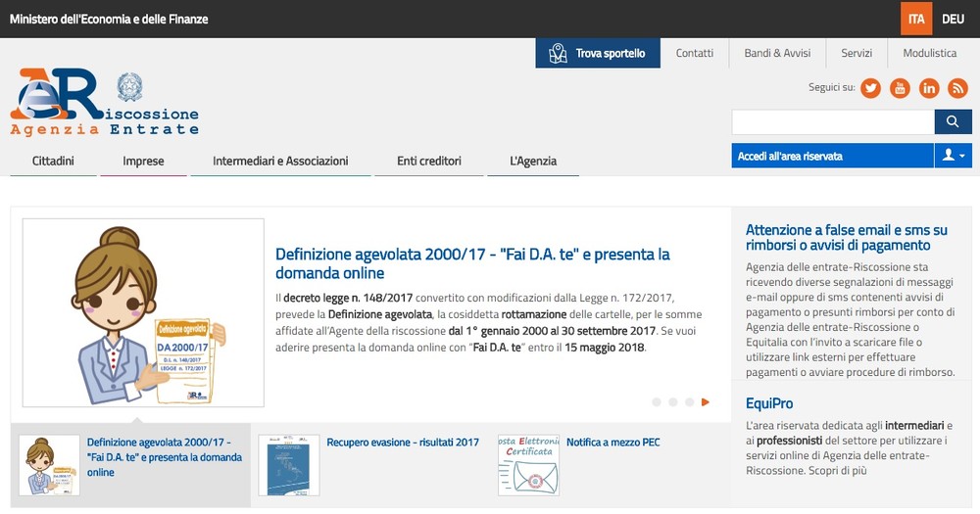Open the Imprese menu
Image resolution: width=980 pixels, height=514 pixels.
(x=143, y=161)
